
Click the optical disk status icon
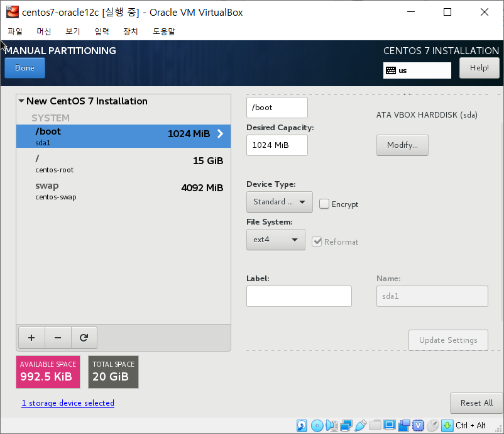coord(317,425)
